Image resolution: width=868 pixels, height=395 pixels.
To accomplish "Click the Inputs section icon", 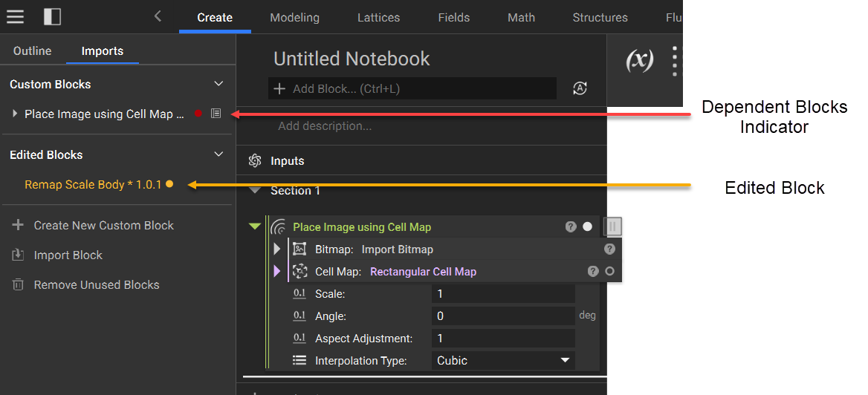I will (255, 161).
